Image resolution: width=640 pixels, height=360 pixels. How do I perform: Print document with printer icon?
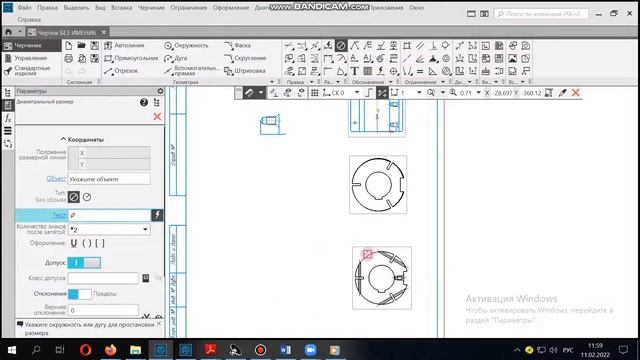point(69,58)
